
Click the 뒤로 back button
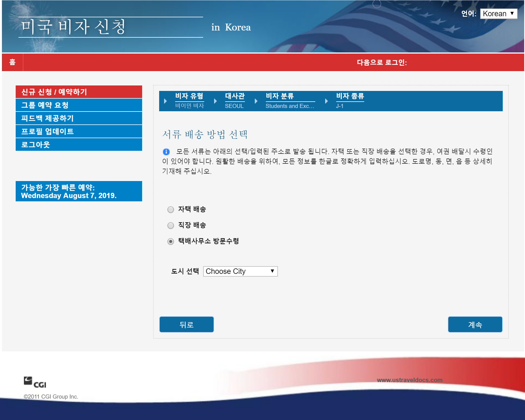pyautogui.click(x=187, y=324)
